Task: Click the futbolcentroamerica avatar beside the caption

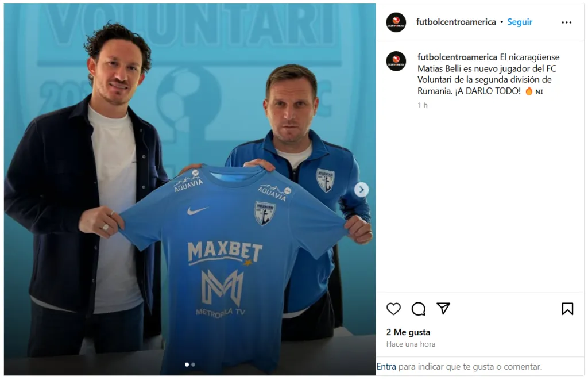Action: tap(396, 61)
